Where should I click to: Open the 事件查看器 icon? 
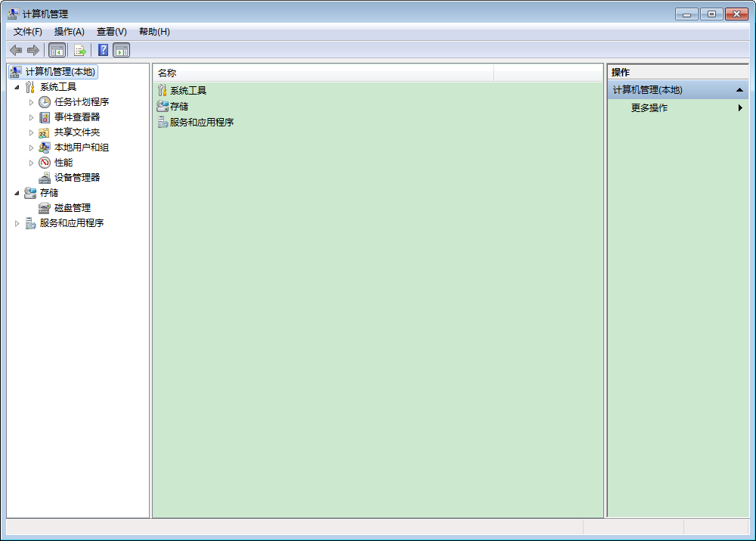(44, 117)
